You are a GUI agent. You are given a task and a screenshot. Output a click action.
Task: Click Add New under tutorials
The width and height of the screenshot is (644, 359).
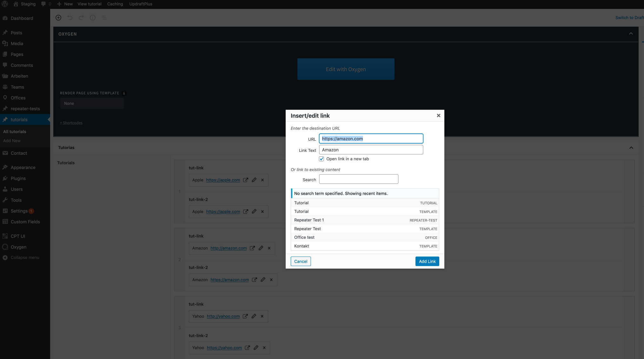click(x=12, y=141)
